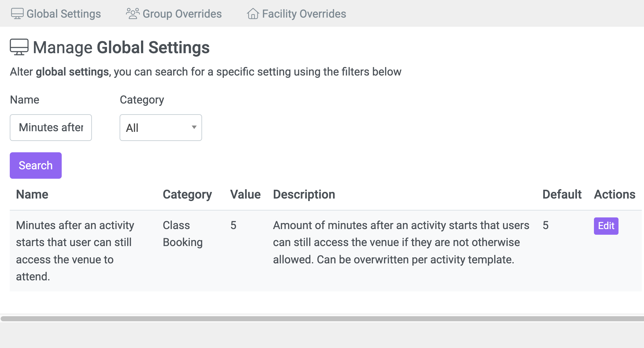Click the people icon for Group Overrides
644x348 pixels.
(133, 14)
